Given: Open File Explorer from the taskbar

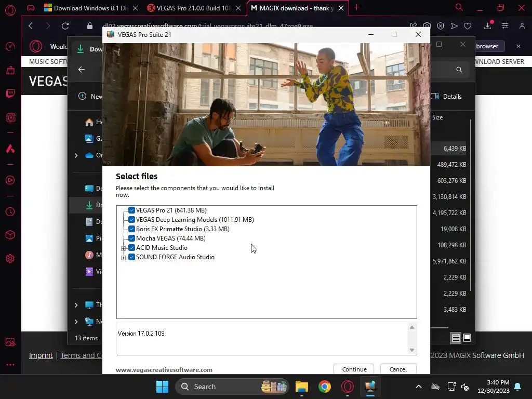Looking at the screenshot, I should tap(302, 387).
